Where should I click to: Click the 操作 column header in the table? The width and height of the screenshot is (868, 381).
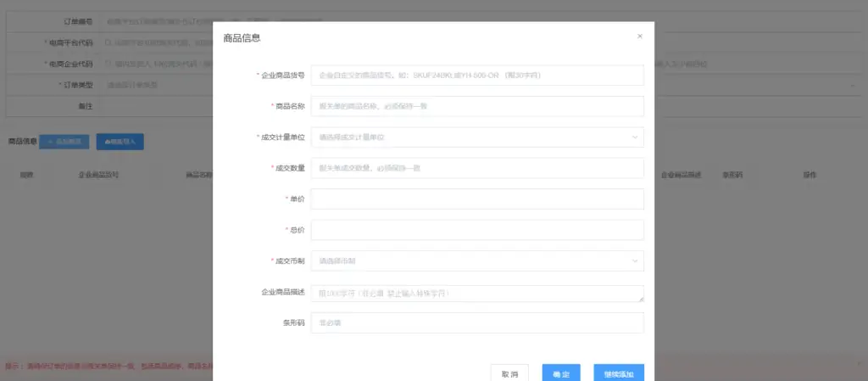[809, 175]
